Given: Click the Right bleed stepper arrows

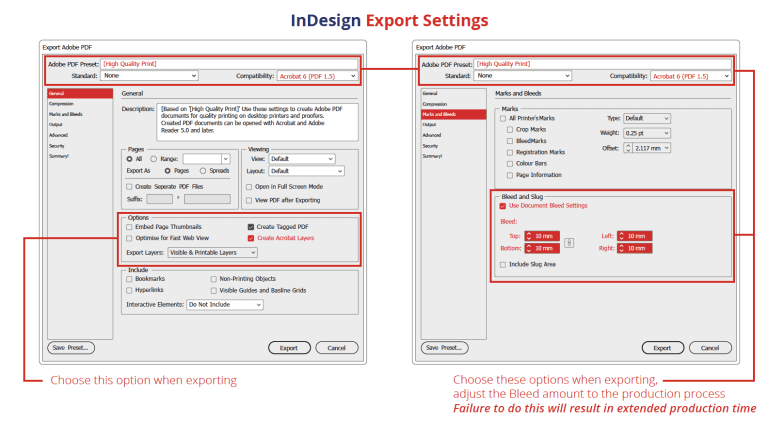Looking at the screenshot, I should point(622,248).
